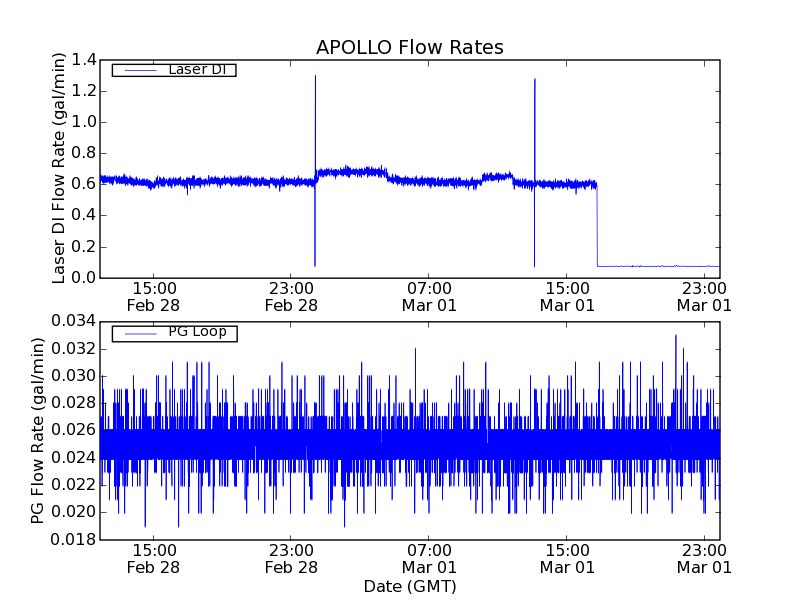
Task: Click the vertical drop-off in Laser DI flow
Action: point(597,224)
